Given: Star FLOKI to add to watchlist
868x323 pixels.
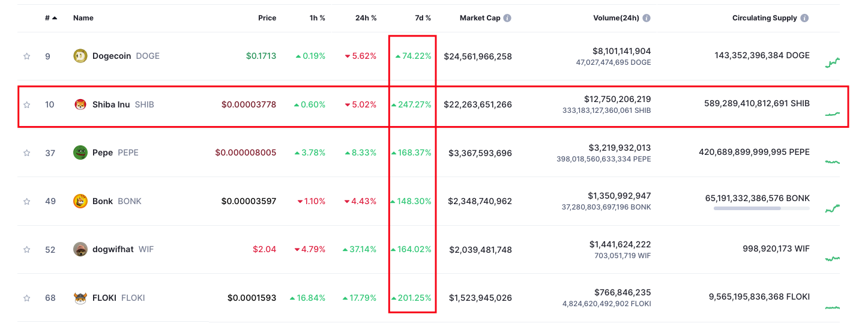Looking at the screenshot, I should [26, 298].
